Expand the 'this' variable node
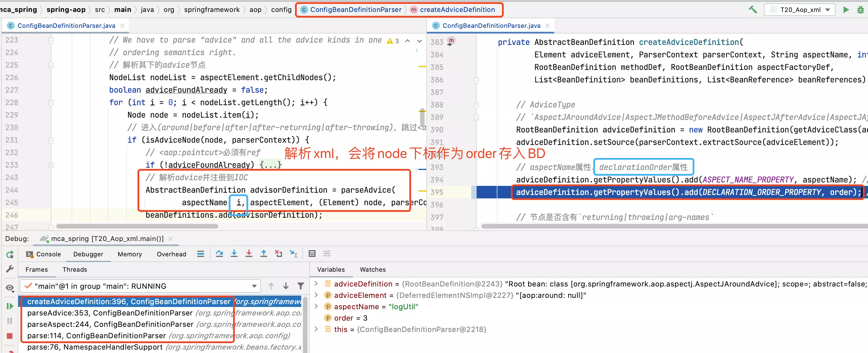Image resolution: width=868 pixels, height=353 pixels. [x=316, y=329]
